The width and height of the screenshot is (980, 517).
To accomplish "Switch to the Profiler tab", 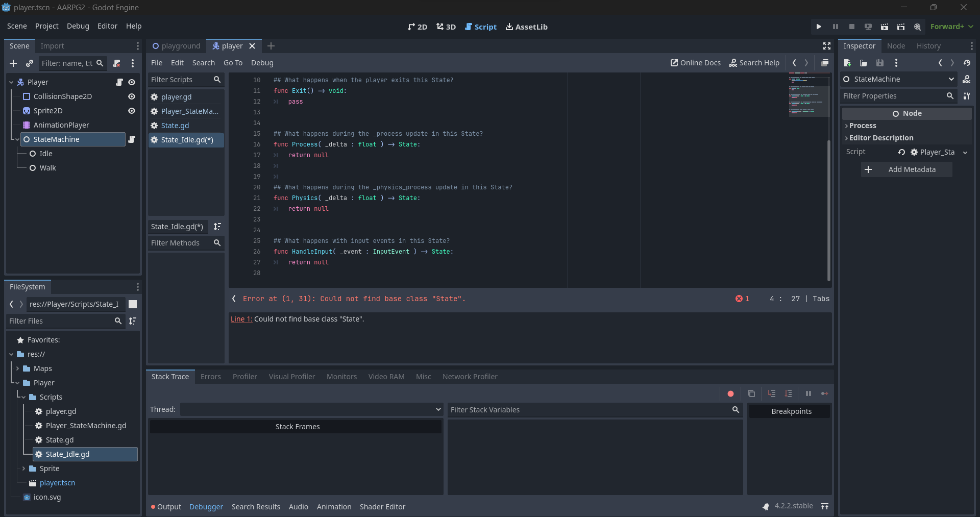I will click(244, 377).
